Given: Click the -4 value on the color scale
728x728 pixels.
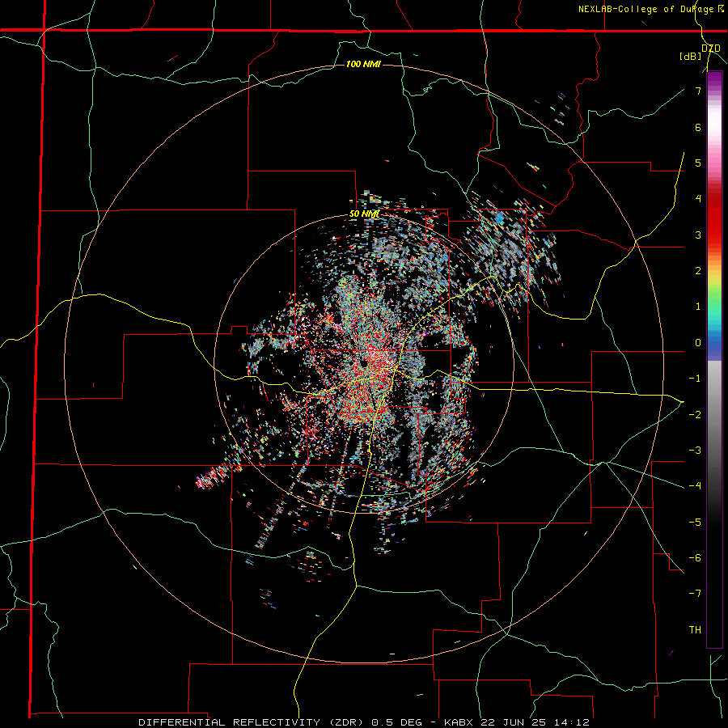Looking at the screenshot, I should [x=695, y=486].
